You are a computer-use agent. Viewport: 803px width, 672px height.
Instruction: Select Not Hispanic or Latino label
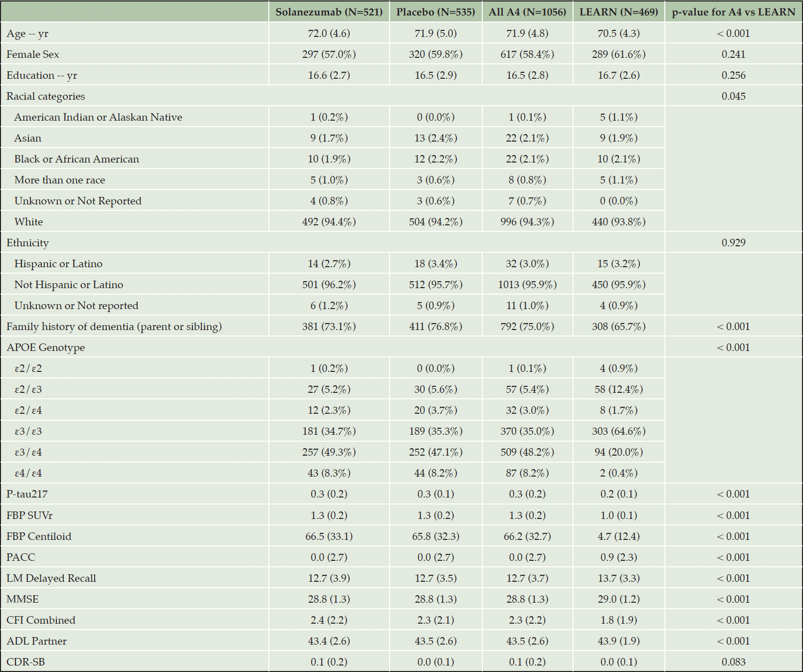[x=69, y=285]
